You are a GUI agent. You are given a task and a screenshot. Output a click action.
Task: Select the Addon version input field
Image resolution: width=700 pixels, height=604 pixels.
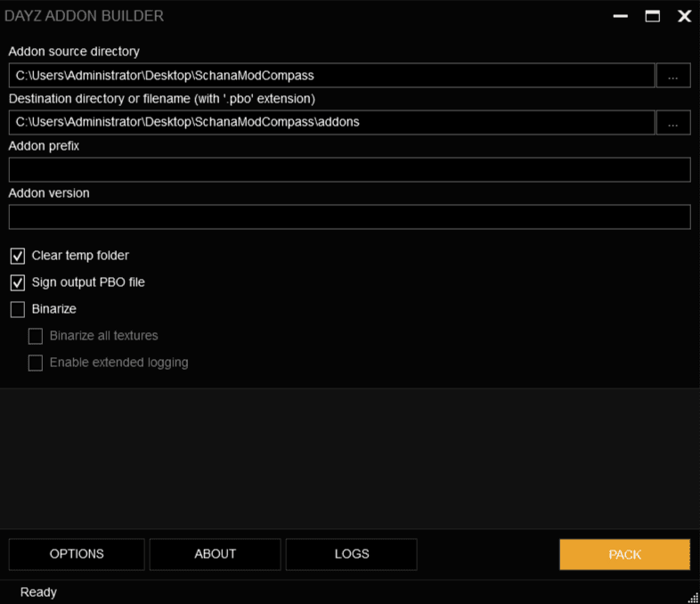[349, 216]
